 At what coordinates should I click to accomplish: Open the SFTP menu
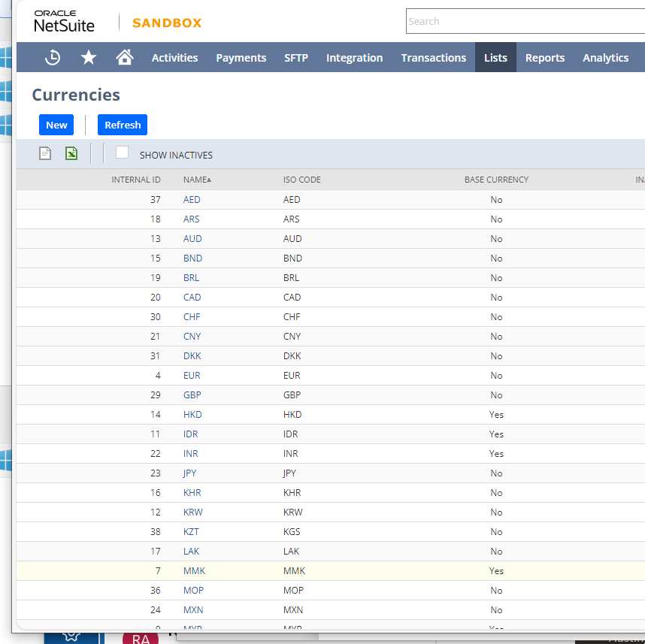click(296, 58)
